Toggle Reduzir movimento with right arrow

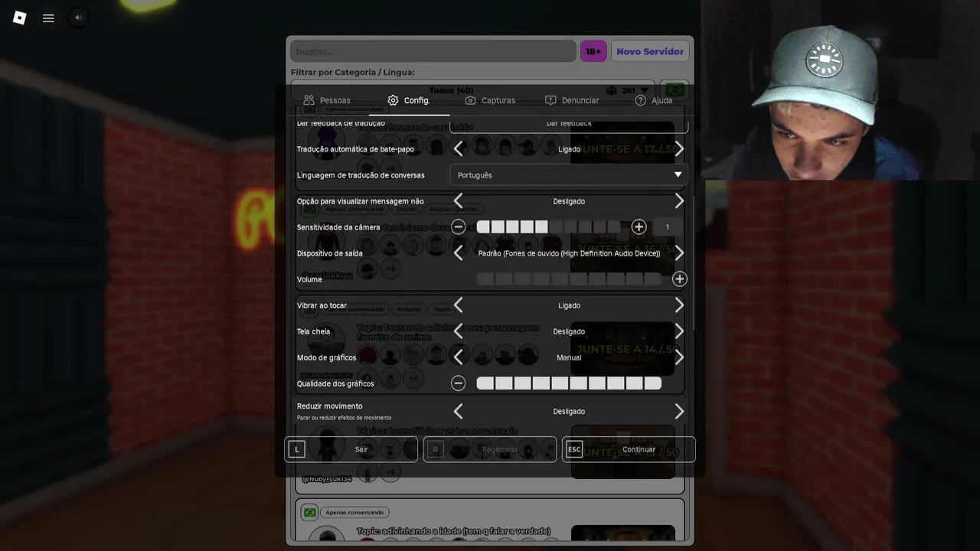(679, 411)
